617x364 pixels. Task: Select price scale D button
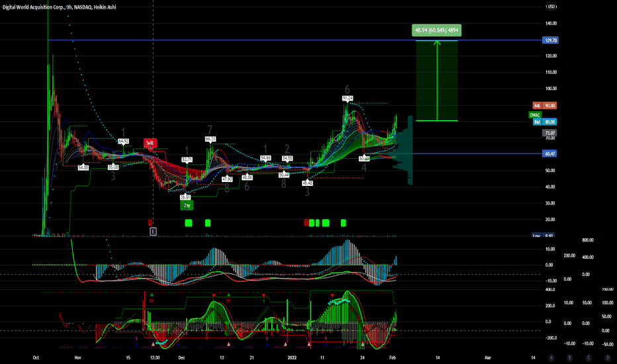point(608,357)
